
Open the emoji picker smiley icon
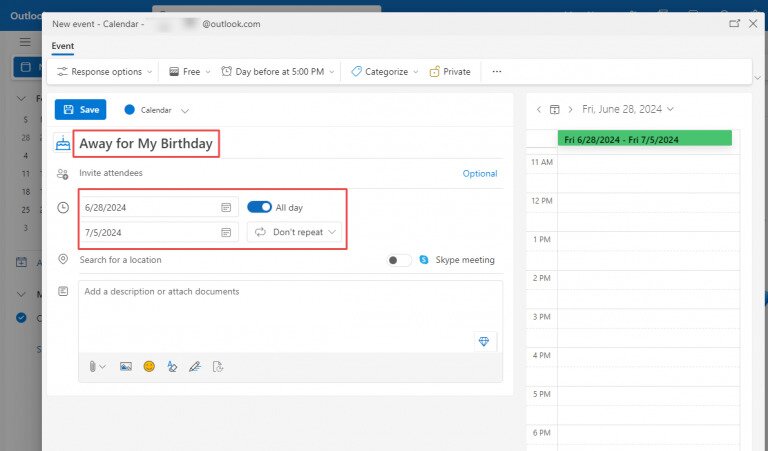point(149,367)
